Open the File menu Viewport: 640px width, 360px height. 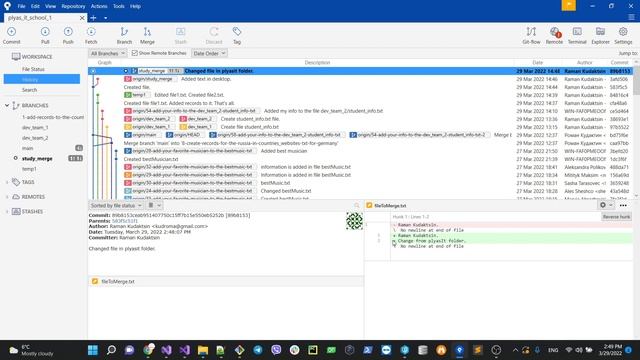[x=21, y=6]
